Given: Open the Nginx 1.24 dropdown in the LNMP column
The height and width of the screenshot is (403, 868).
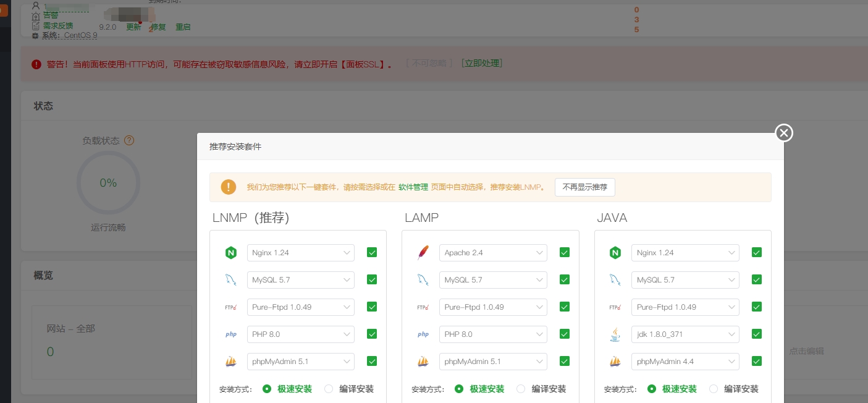Looking at the screenshot, I should point(301,252).
